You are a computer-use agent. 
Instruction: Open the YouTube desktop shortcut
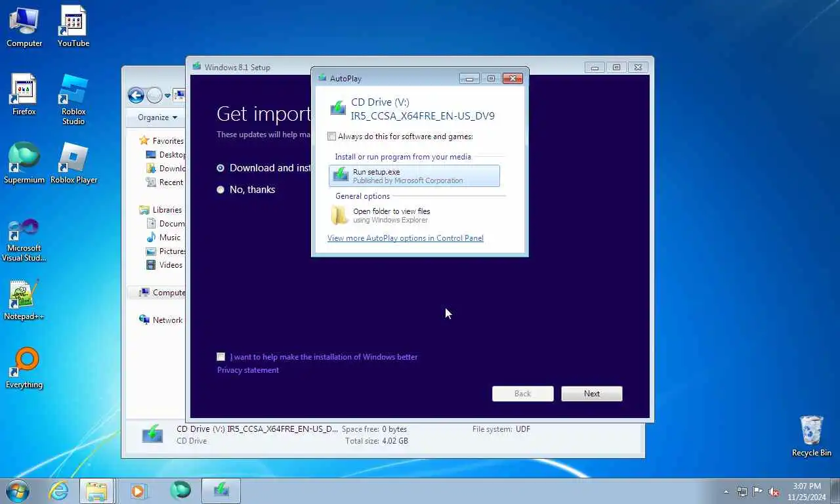pos(73,26)
